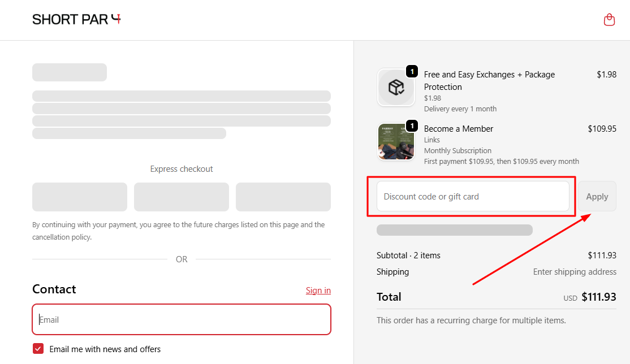Select the rightmost express checkout option

(x=283, y=197)
